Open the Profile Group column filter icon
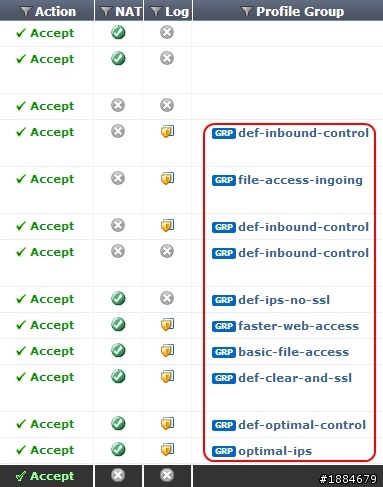 246,12
